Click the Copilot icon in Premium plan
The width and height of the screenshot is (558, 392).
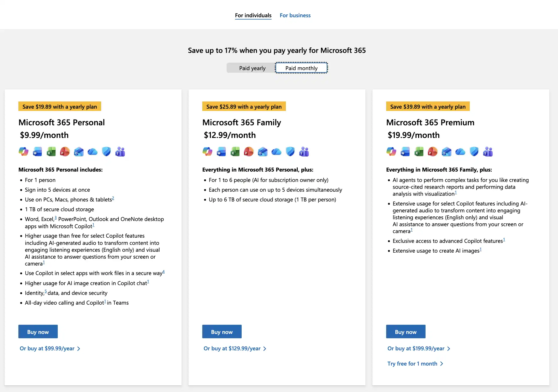pyautogui.click(x=391, y=151)
